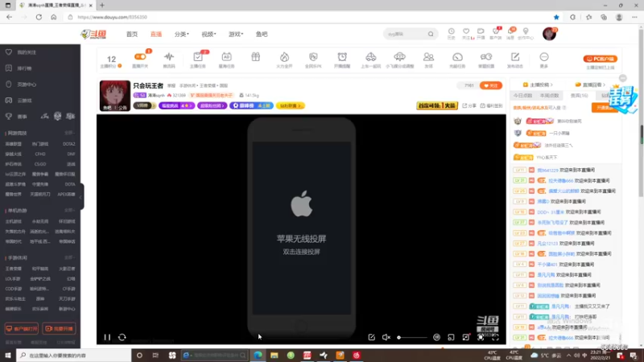Enable web-page fullscreen in the player

481,337
